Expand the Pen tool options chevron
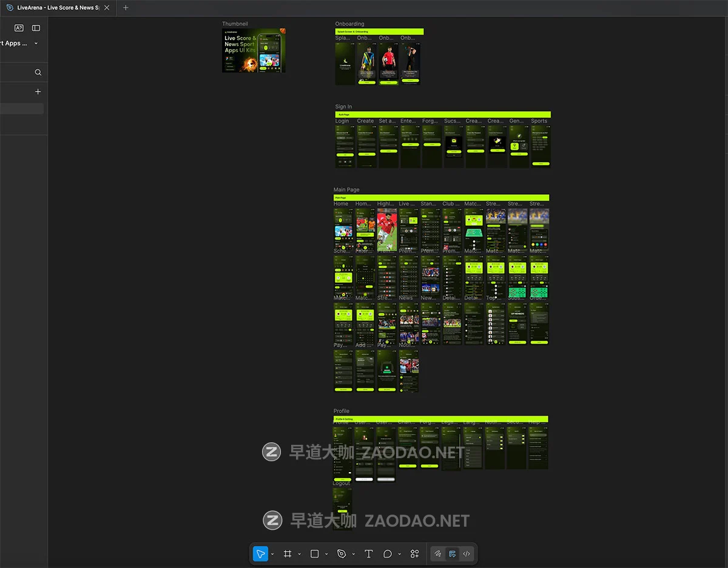Viewport: 728px width, 568px height. coord(353,554)
